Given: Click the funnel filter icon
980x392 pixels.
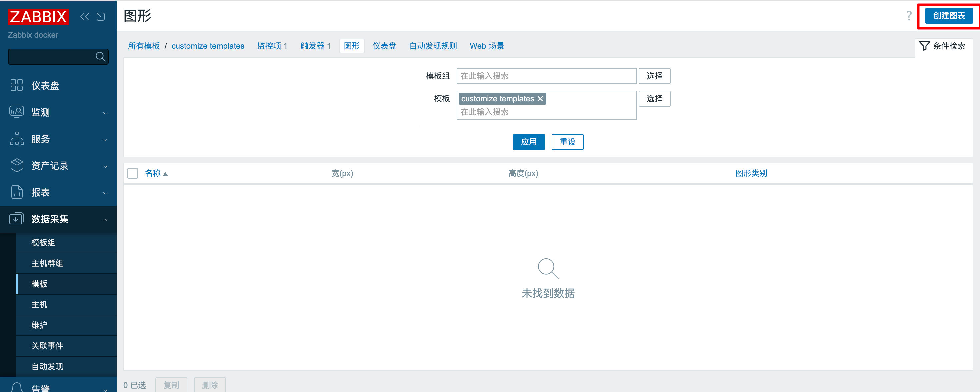Looking at the screenshot, I should point(924,46).
